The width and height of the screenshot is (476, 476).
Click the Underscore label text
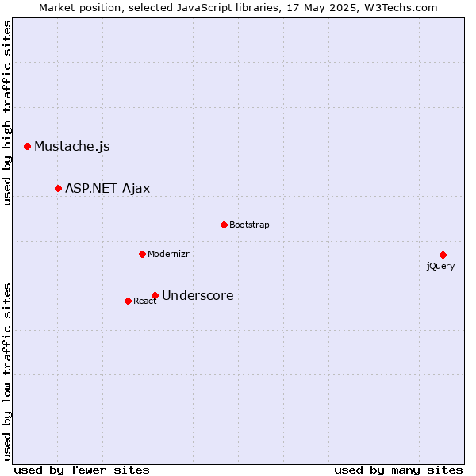click(198, 295)
